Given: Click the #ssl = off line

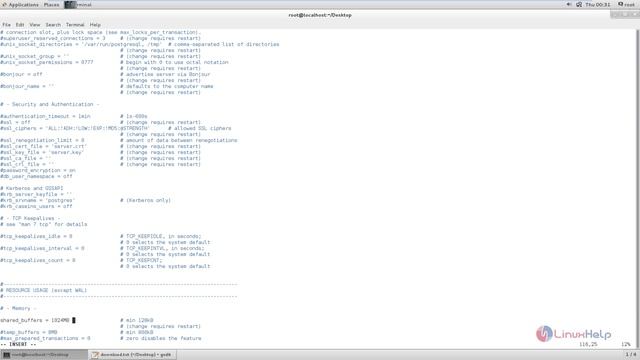Looking at the screenshot, I should 15,122.
